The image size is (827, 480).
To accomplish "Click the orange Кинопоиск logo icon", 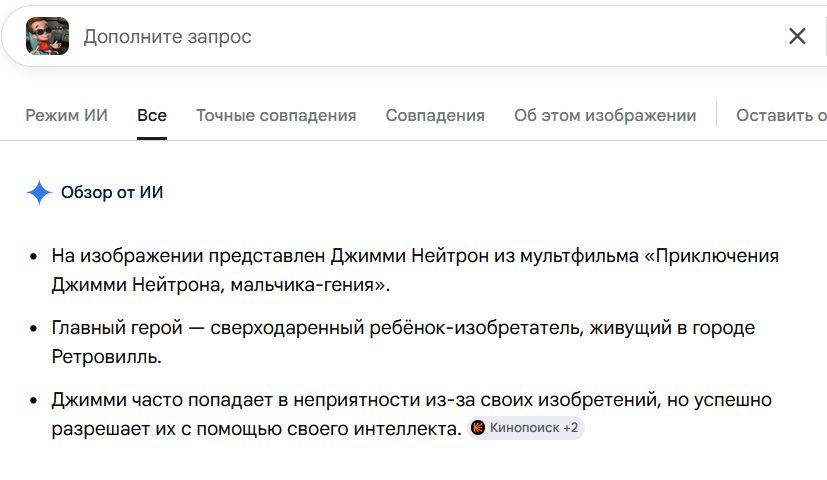I will 478,428.
